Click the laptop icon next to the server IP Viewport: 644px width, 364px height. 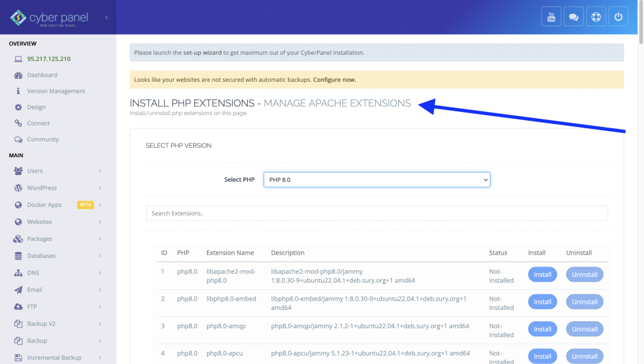point(18,59)
